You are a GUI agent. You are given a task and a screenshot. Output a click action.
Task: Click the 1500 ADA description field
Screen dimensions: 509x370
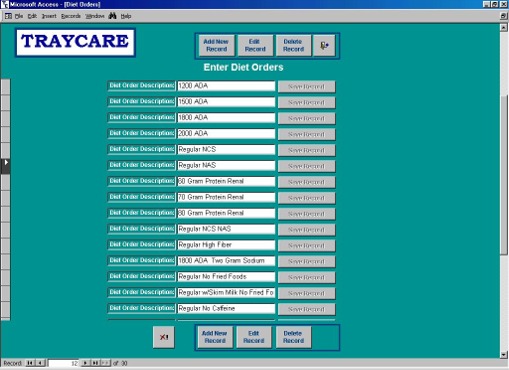[x=226, y=102]
